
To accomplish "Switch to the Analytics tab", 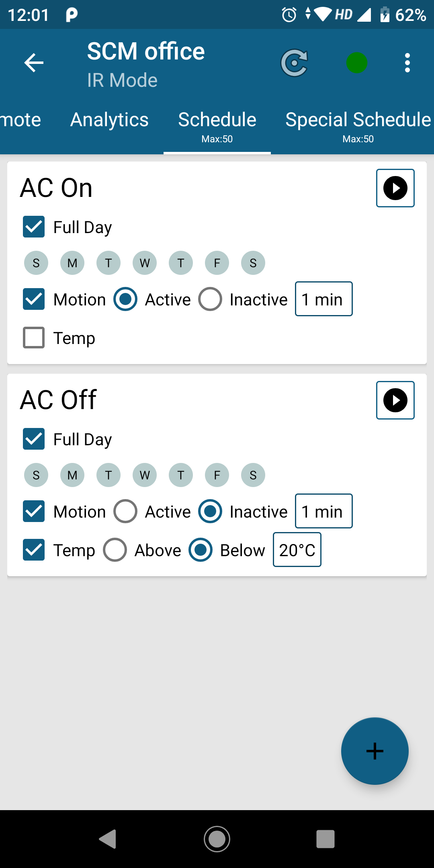I will (x=109, y=120).
